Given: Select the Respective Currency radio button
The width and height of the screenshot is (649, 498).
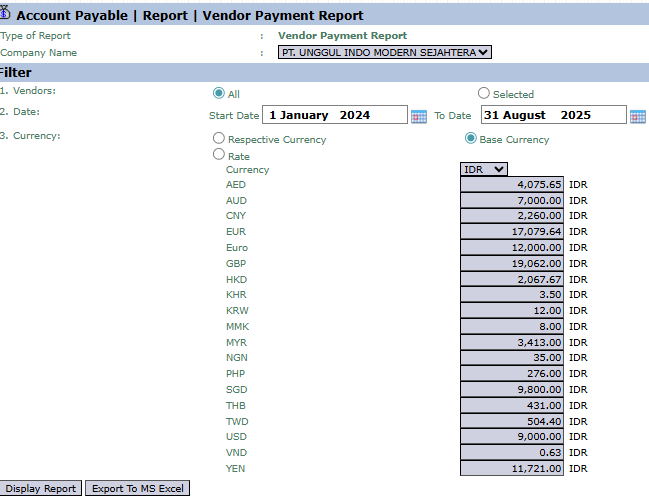Looking at the screenshot, I should tap(219, 139).
